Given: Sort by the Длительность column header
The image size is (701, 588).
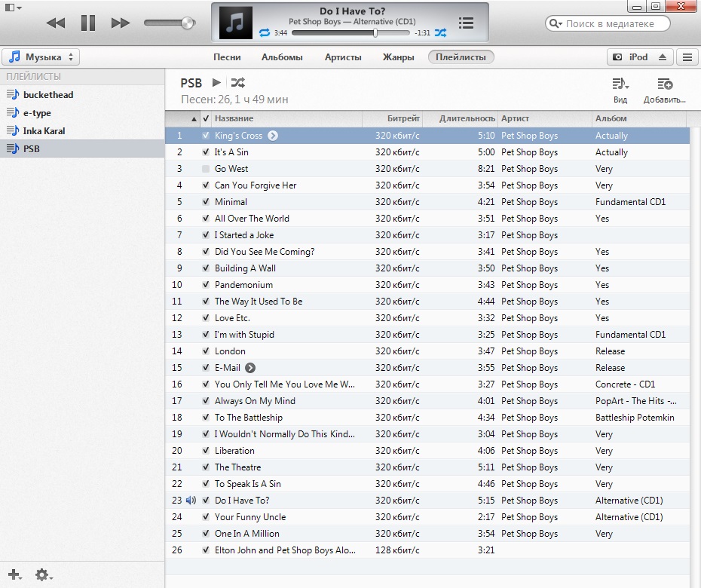Looking at the screenshot, I should 460,118.
